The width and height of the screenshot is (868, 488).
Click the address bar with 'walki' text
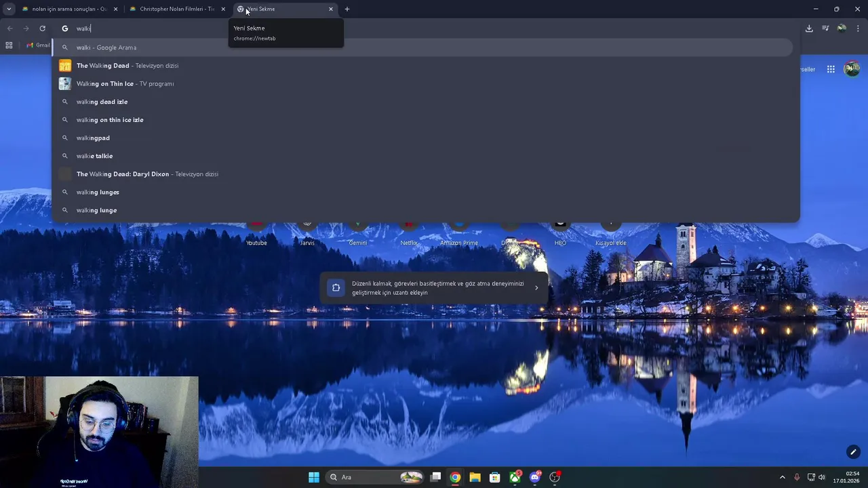click(x=426, y=28)
